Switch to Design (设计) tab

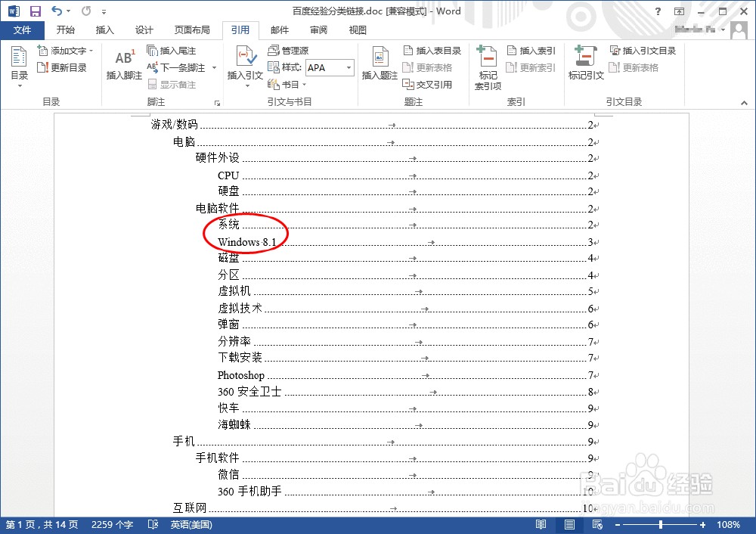(144, 30)
